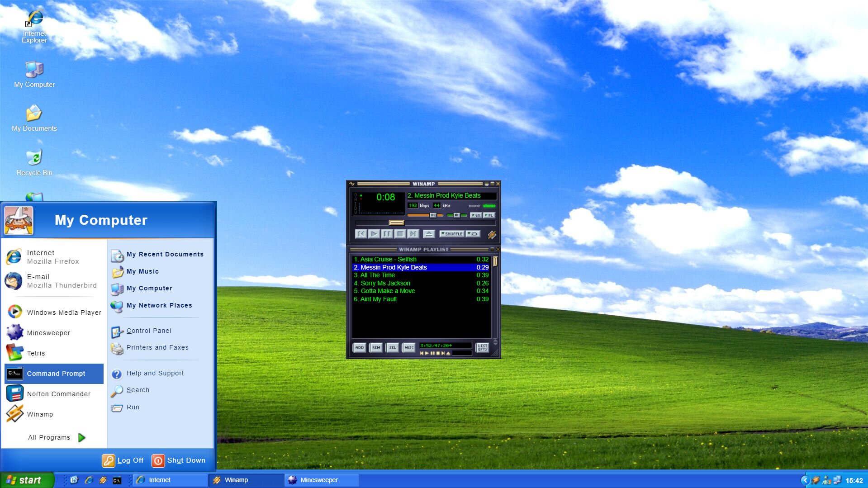Open Command Prompt from Start menu
The height and width of the screenshot is (488, 868).
pyautogui.click(x=54, y=374)
